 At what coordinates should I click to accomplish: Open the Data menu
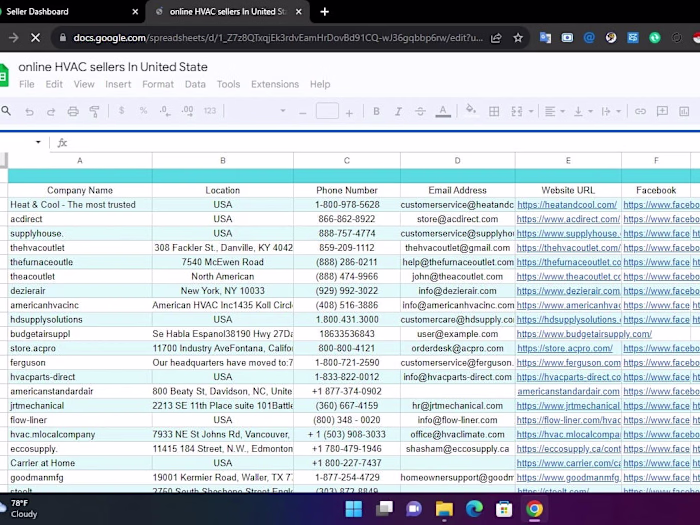(195, 84)
